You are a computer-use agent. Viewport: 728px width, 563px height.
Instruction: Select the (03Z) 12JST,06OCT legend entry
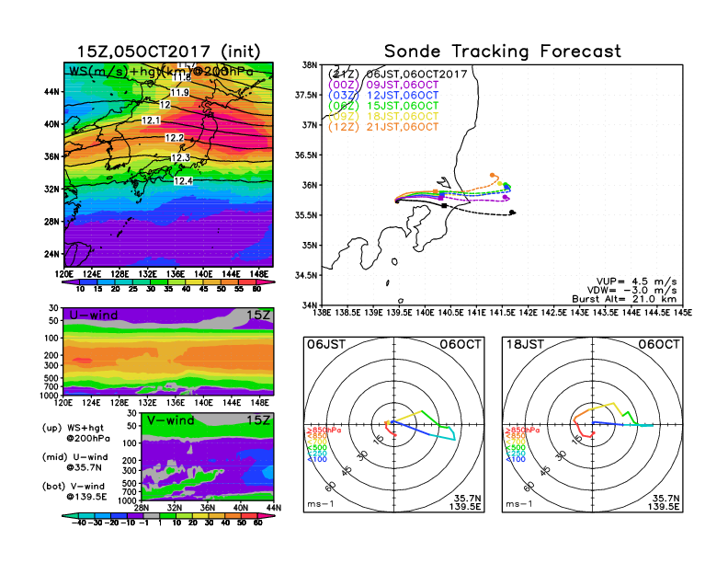(385, 96)
